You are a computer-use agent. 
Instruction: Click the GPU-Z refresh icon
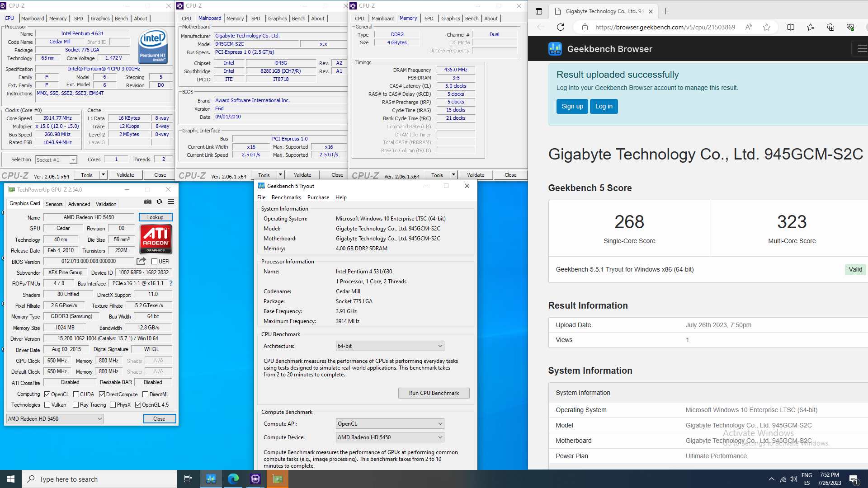(160, 202)
